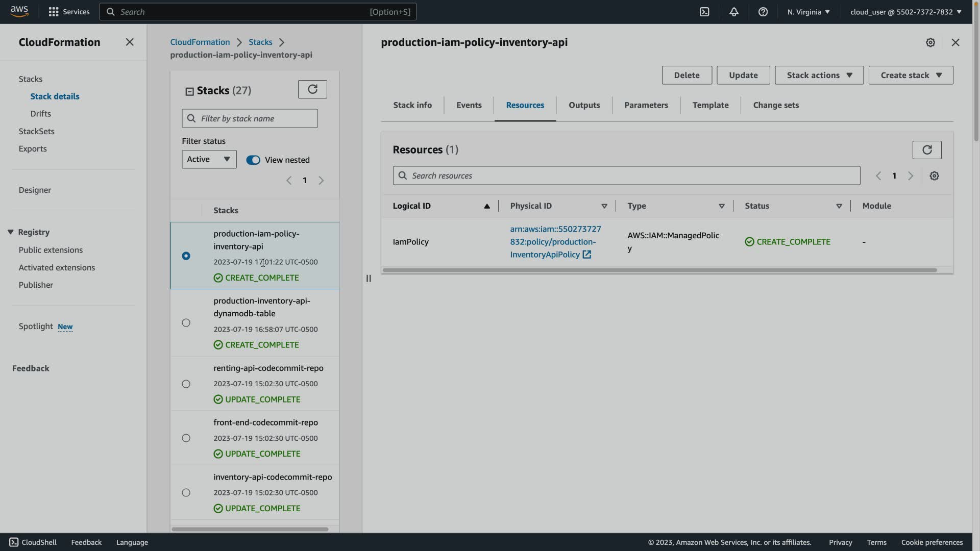
Task: Click the Search resources field
Action: pos(626,176)
